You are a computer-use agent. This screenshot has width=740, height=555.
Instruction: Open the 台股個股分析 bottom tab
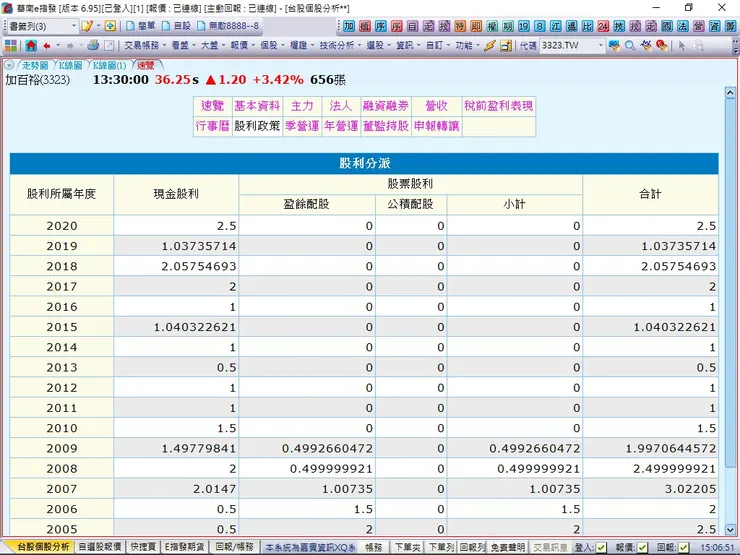pos(43,547)
